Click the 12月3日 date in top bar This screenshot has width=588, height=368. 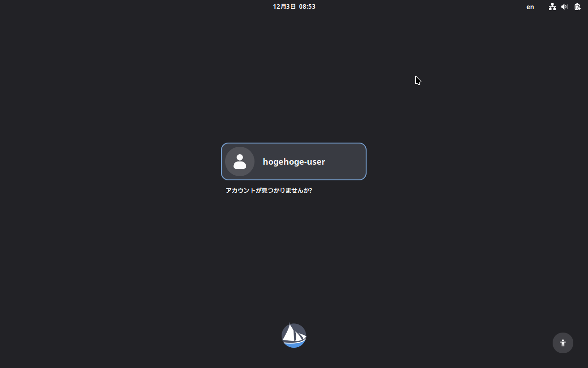click(x=284, y=6)
